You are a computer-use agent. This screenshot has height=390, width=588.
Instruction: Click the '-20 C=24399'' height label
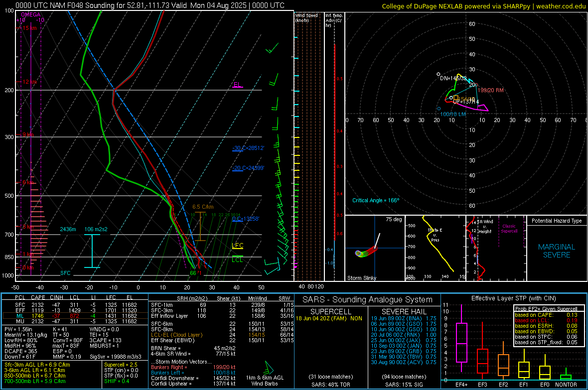pyautogui.click(x=248, y=168)
